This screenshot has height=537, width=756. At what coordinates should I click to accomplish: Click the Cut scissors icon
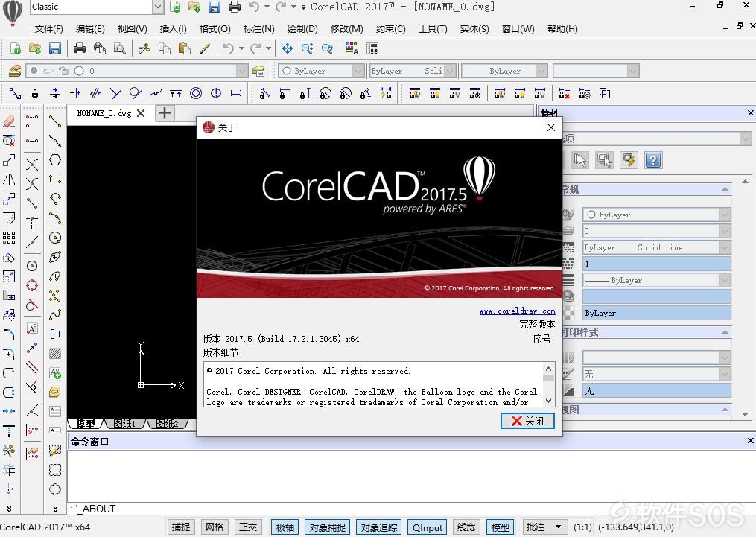coord(144,48)
